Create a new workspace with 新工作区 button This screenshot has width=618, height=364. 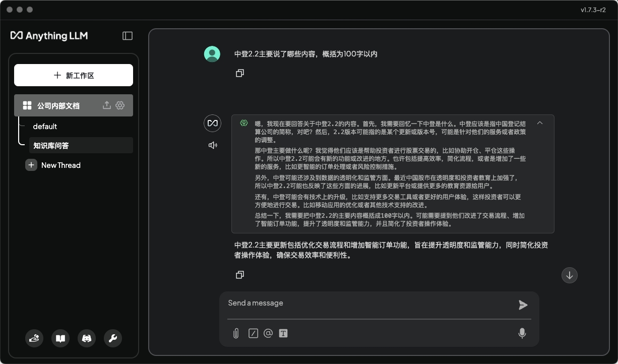[x=74, y=75]
